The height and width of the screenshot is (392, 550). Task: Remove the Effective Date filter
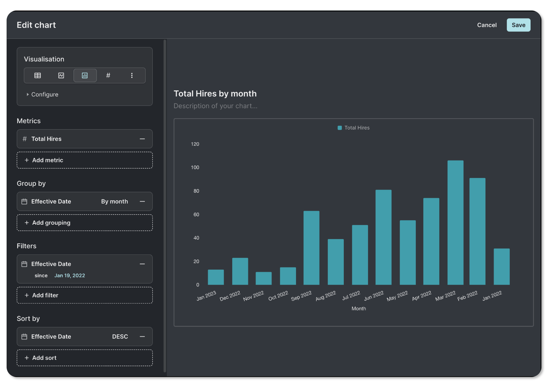[x=142, y=264]
